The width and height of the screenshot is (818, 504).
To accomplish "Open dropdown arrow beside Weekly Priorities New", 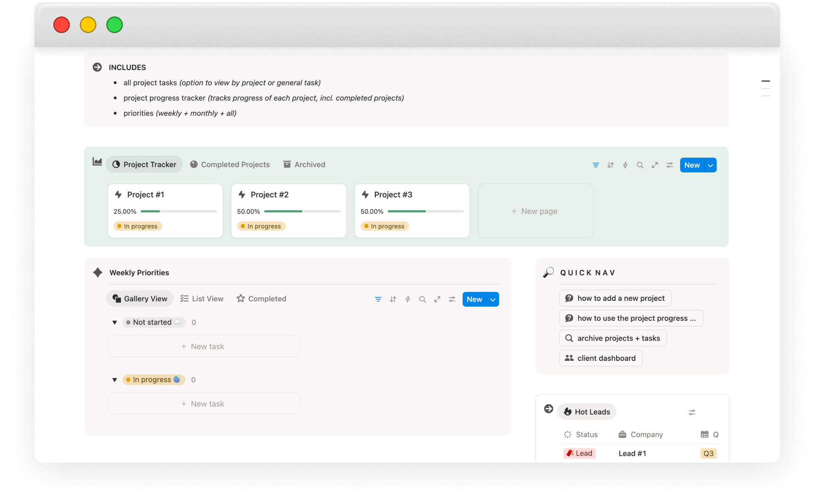I will coord(492,299).
